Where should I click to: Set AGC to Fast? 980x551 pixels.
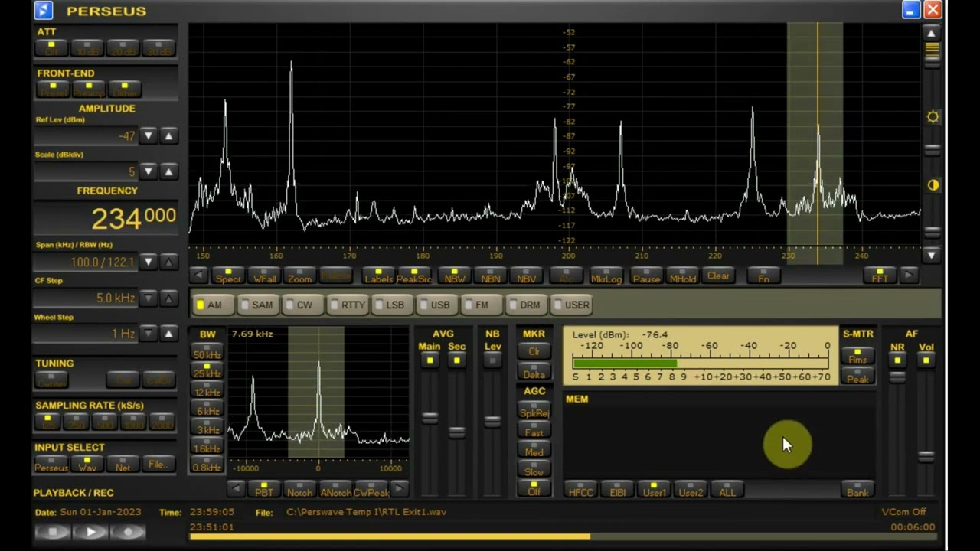(534, 432)
